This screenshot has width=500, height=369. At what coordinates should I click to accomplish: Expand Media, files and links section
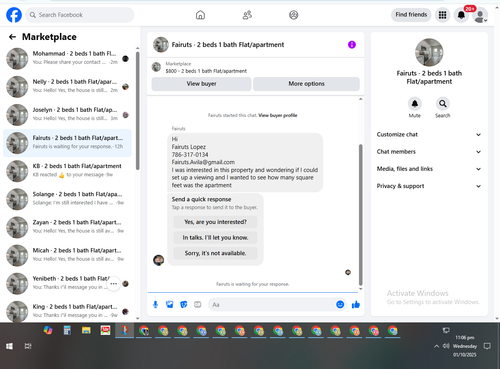click(429, 169)
